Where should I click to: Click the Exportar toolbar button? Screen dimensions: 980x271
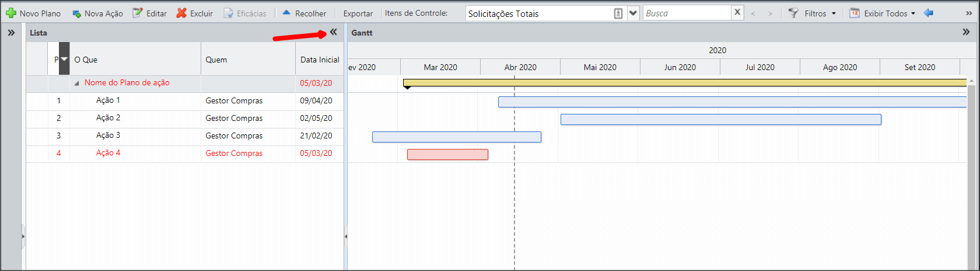[358, 13]
